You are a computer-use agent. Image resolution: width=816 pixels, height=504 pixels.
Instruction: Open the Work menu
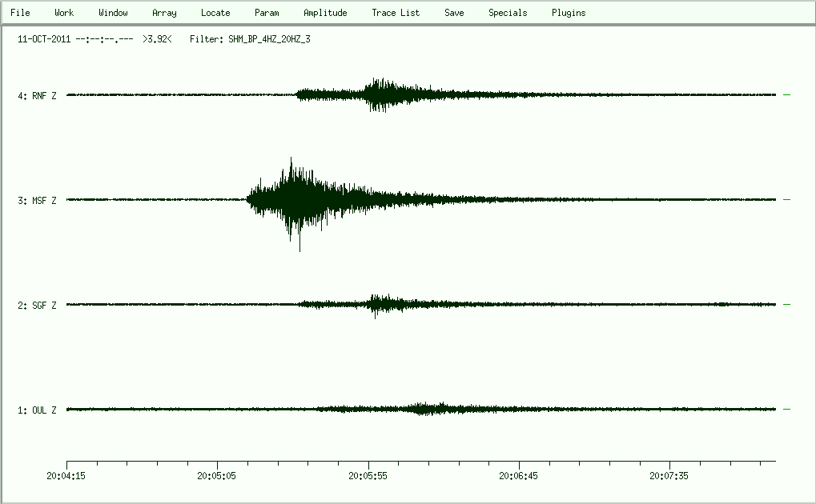pos(64,13)
